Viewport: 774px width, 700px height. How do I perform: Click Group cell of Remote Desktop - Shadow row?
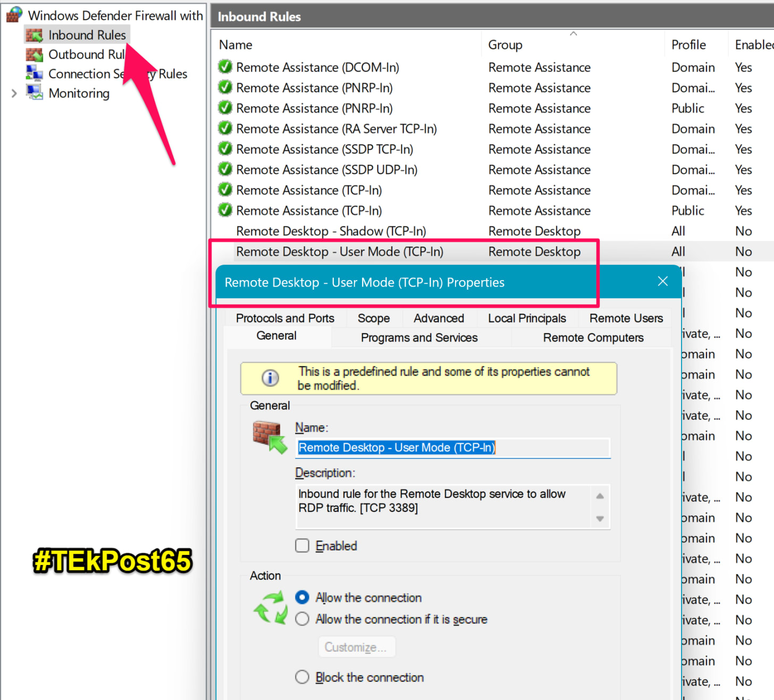(534, 231)
